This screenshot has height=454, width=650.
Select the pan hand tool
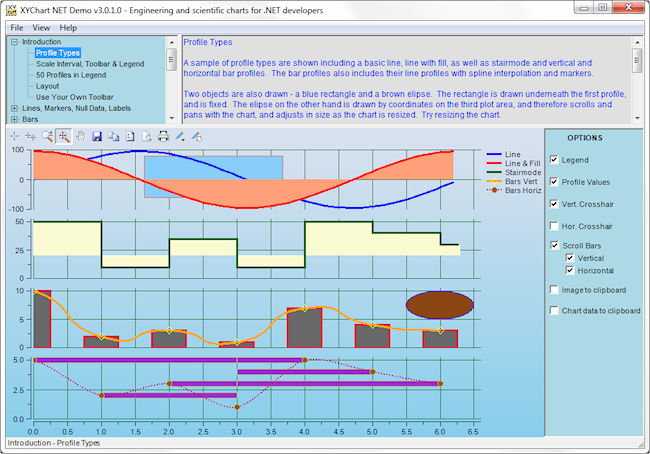80,136
